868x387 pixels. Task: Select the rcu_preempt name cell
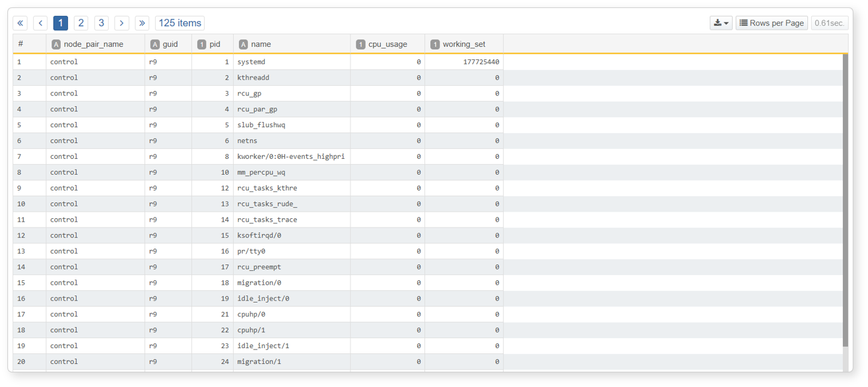tap(292, 267)
